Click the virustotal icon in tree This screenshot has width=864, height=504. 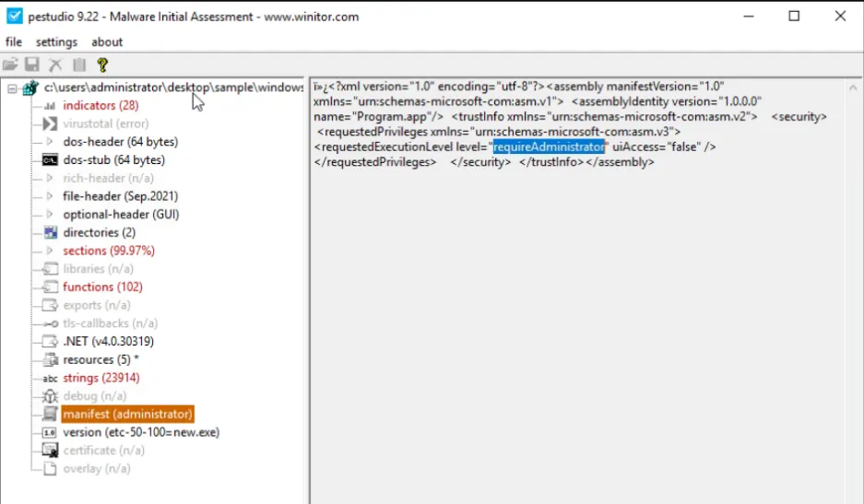[50, 123]
